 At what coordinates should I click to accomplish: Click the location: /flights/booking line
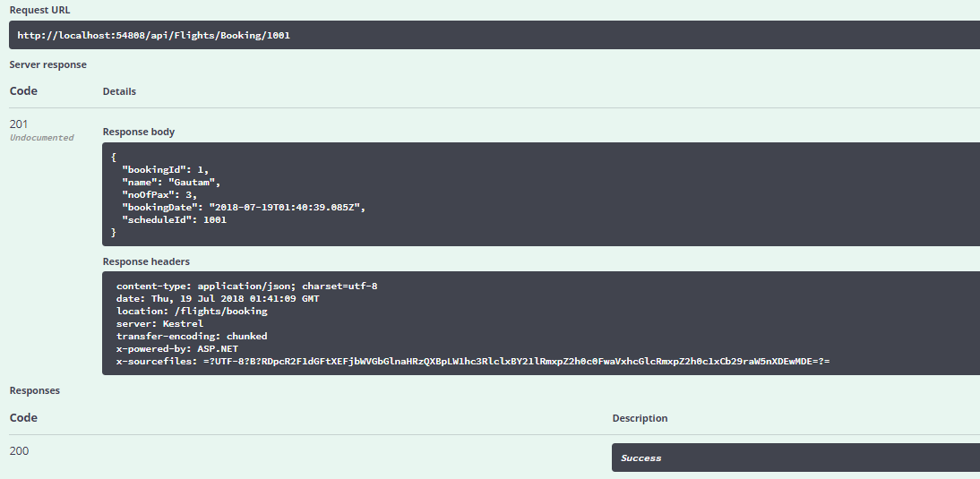click(192, 311)
